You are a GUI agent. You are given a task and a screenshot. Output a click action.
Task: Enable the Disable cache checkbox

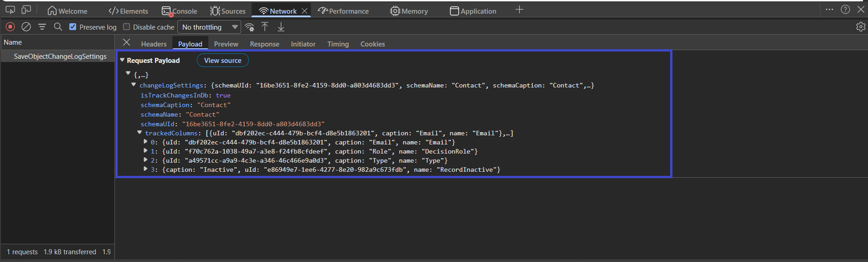[x=127, y=27]
